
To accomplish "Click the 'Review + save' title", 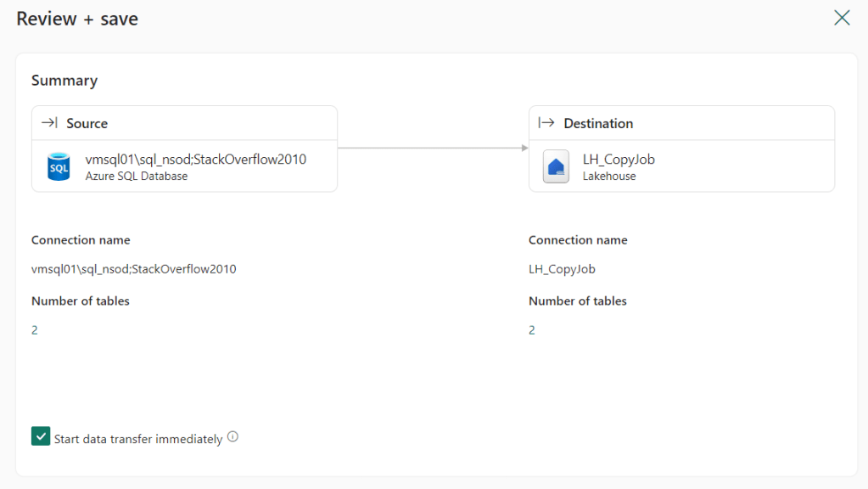I will (x=77, y=19).
